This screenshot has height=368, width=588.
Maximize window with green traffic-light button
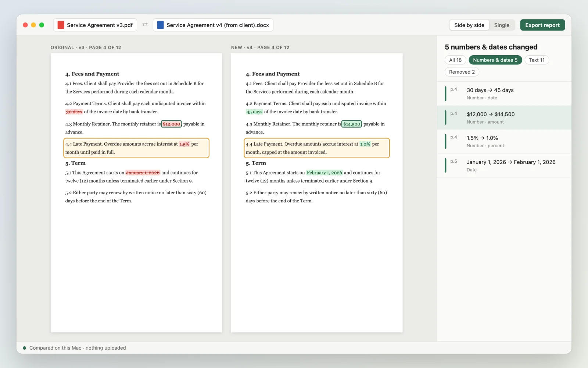(42, 25)
